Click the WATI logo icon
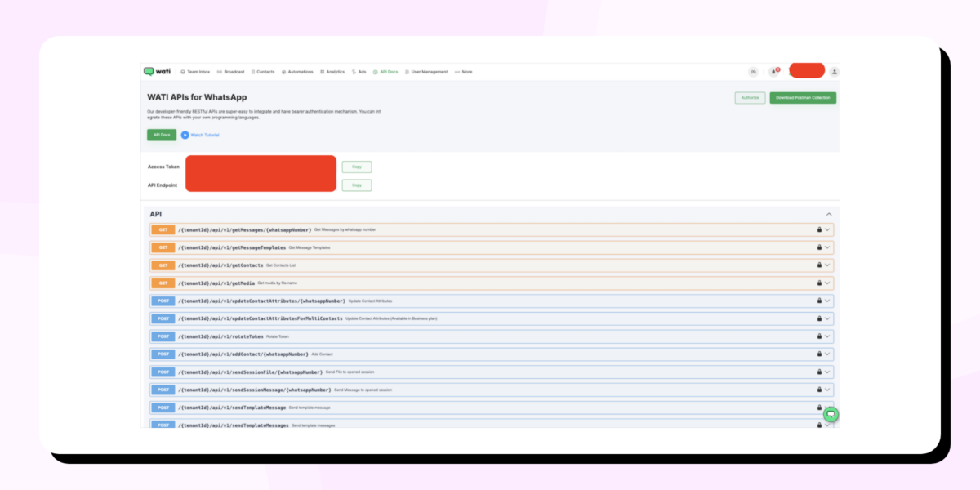The width and height of the screenshot is (980, 490). click(149, 71)
